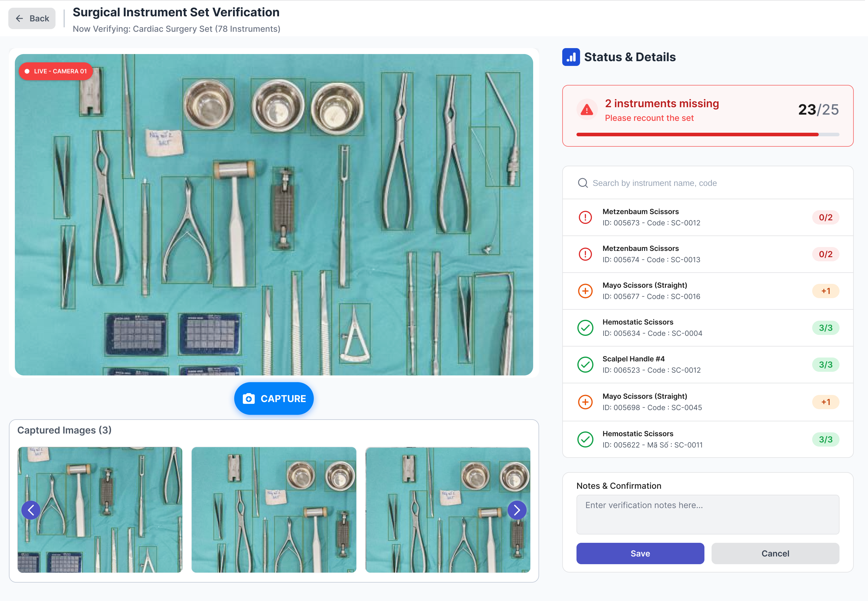Image resolution: width=868 pixels, height=601 pixels.
Task: Click the previous arrow in Captured Images
Action: click(x=31, y=510)
